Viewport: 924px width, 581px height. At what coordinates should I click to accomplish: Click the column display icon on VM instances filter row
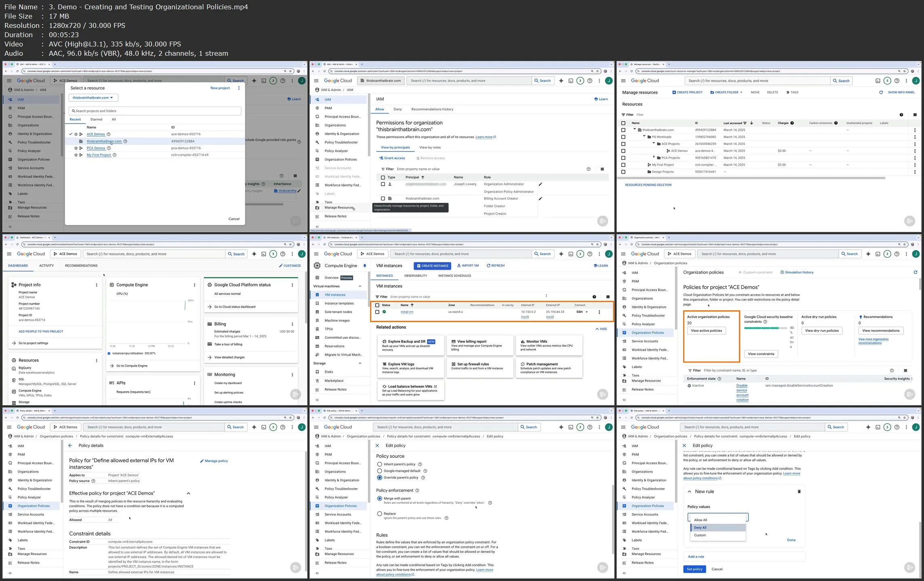[608, 297]
